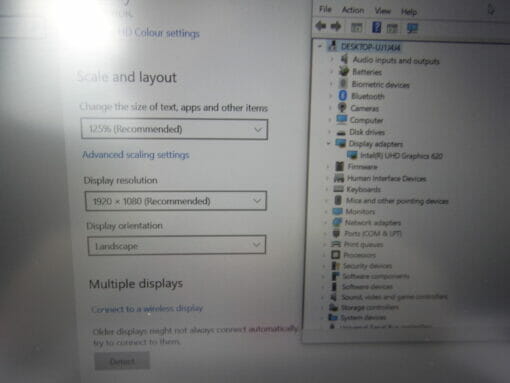This screenshot has height=383, width=510.
Task: Open the View menu
Action: [x=382, y=11]
